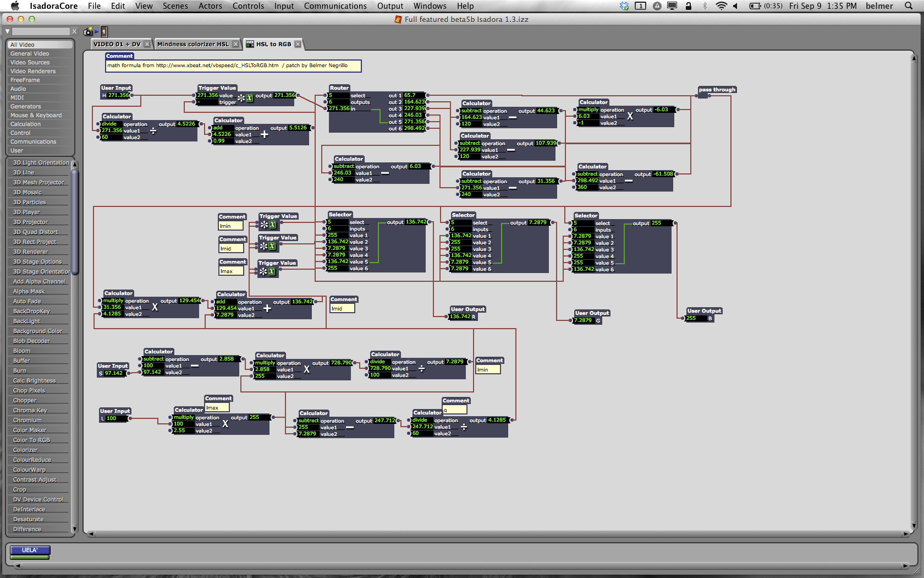Click User Output R value 136.742

pos(460,317)
